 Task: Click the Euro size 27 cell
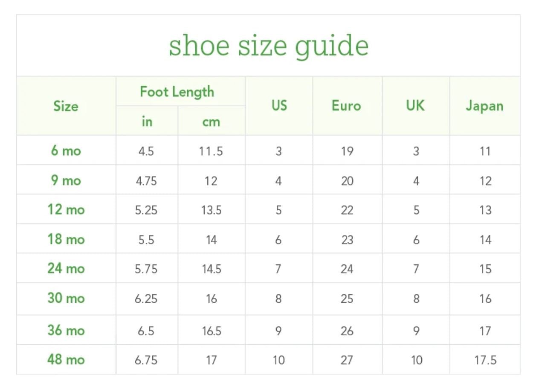[x=347, y=360]
